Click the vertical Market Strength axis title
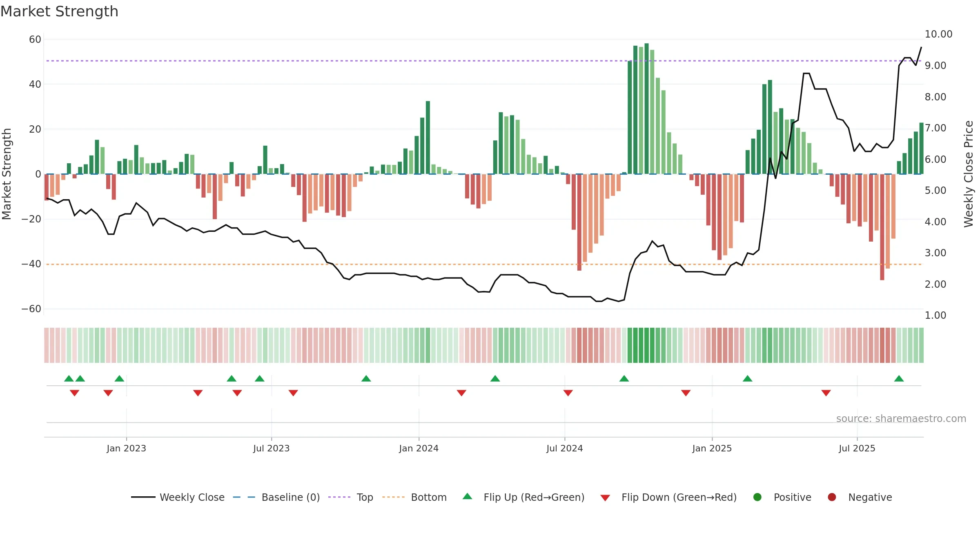Image resolution: width=980 pixels, height=551 pixels. [x=7, y=174]
